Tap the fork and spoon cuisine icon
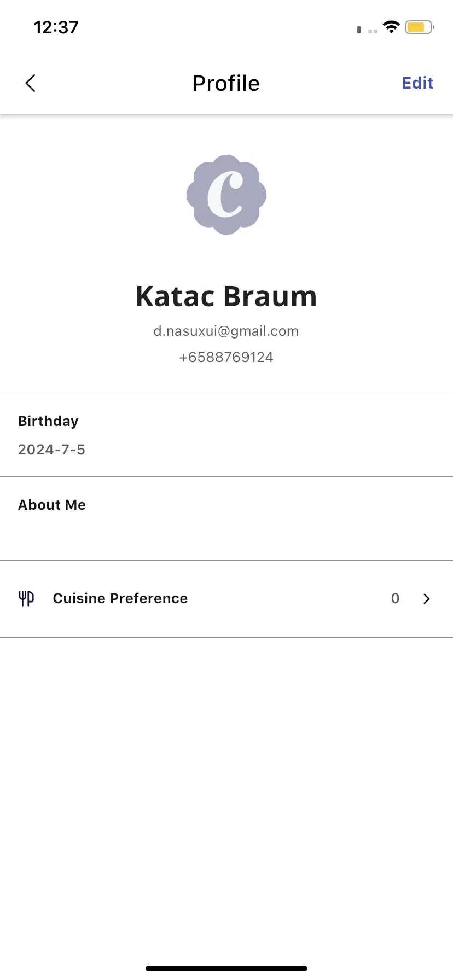The image size is (453, 980). coord(26,599)
